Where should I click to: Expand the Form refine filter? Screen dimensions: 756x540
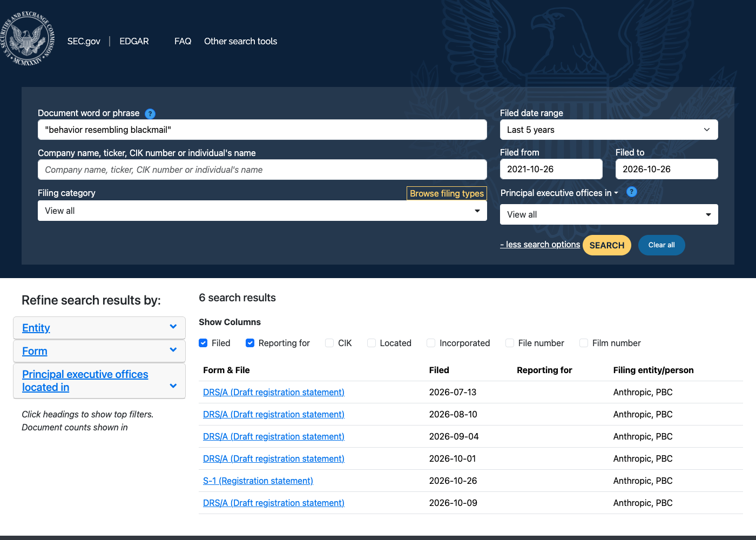(x=99, y=351)
